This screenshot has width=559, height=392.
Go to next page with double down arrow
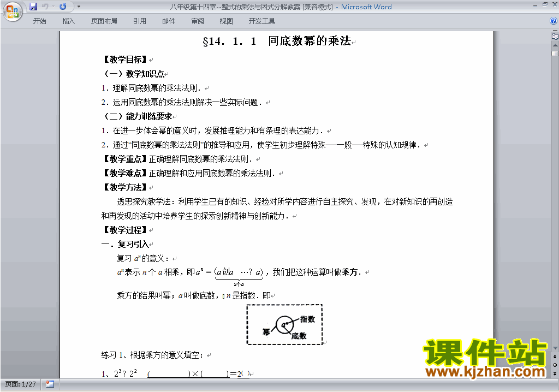555,373
